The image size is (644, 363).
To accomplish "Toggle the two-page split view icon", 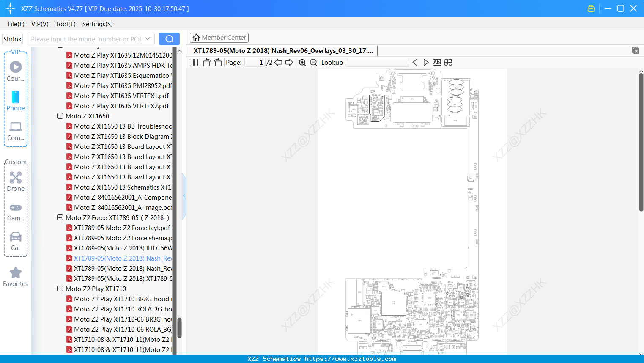I will (194, 63).
